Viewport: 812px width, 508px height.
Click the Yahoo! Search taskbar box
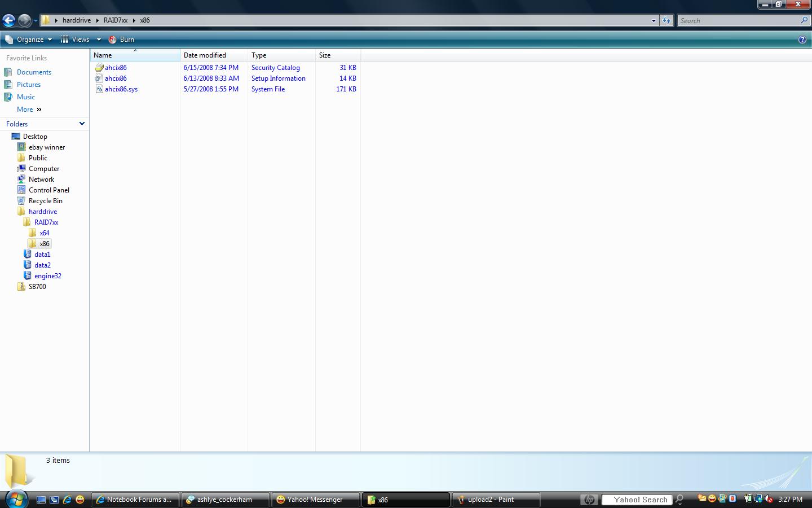(637, 500)
